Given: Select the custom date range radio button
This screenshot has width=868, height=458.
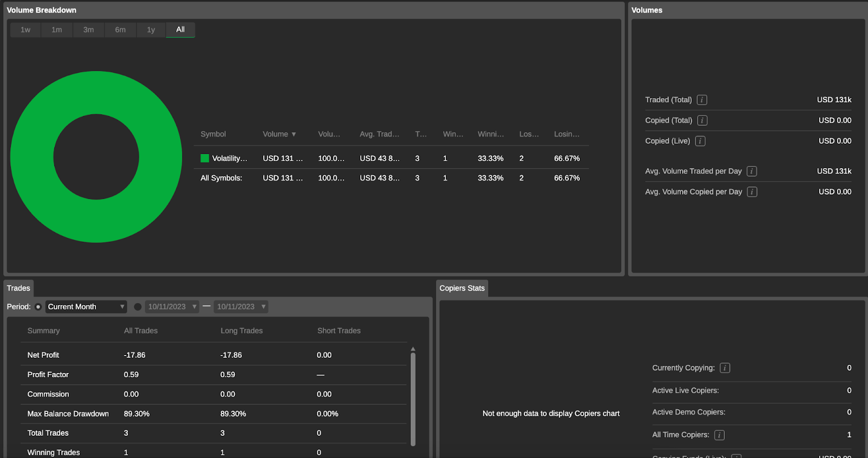Looking at the screenshot, I should (138, 307).
